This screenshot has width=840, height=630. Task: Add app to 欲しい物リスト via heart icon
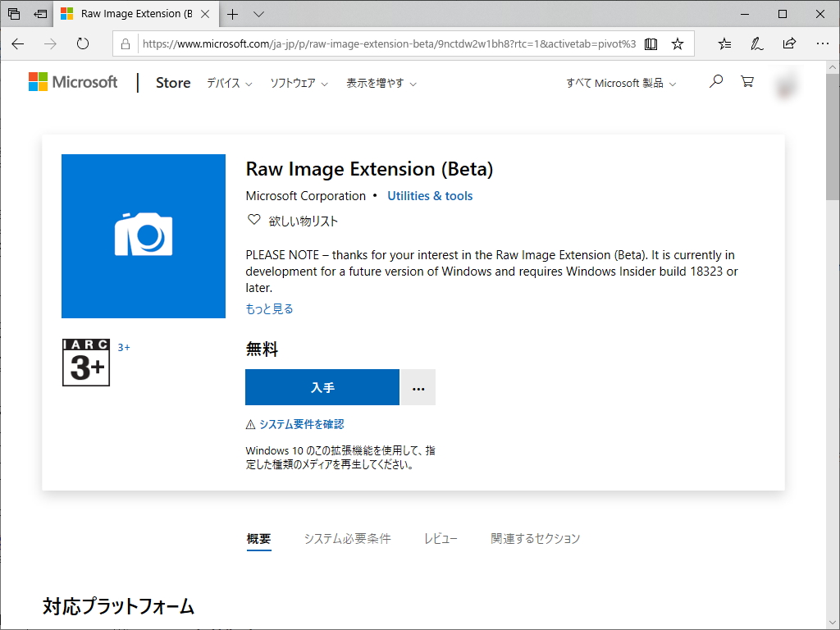253,219
